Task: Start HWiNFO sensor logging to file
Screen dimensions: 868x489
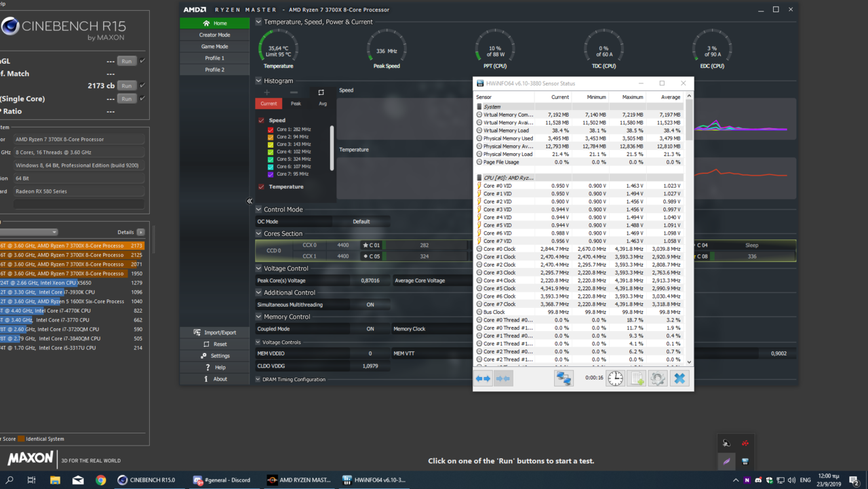Action: pos(637,378)
